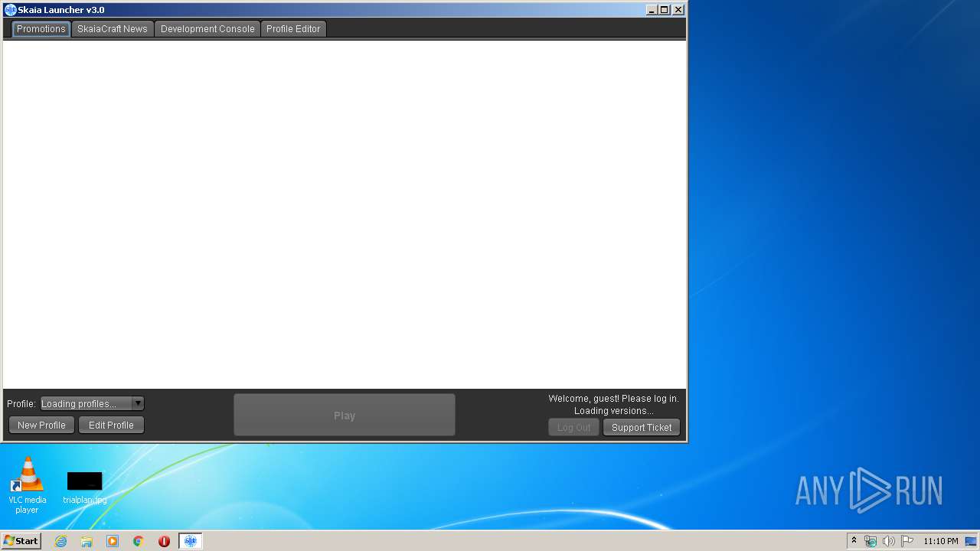Close the Skaia Launcher window
Viewport: 980px width, 551px height.
tap(678, 10)
